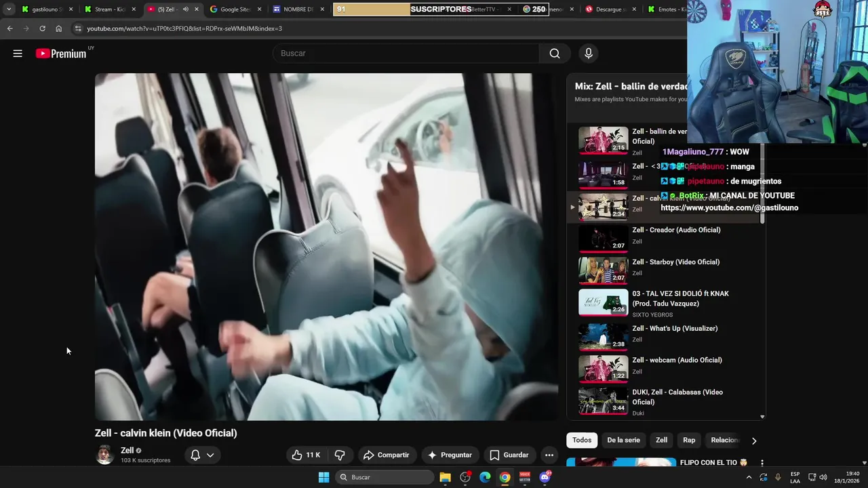Screen dimensions: 868x488
Task: Open OBS Studio taskbar icon
Action: click(465, 477)
